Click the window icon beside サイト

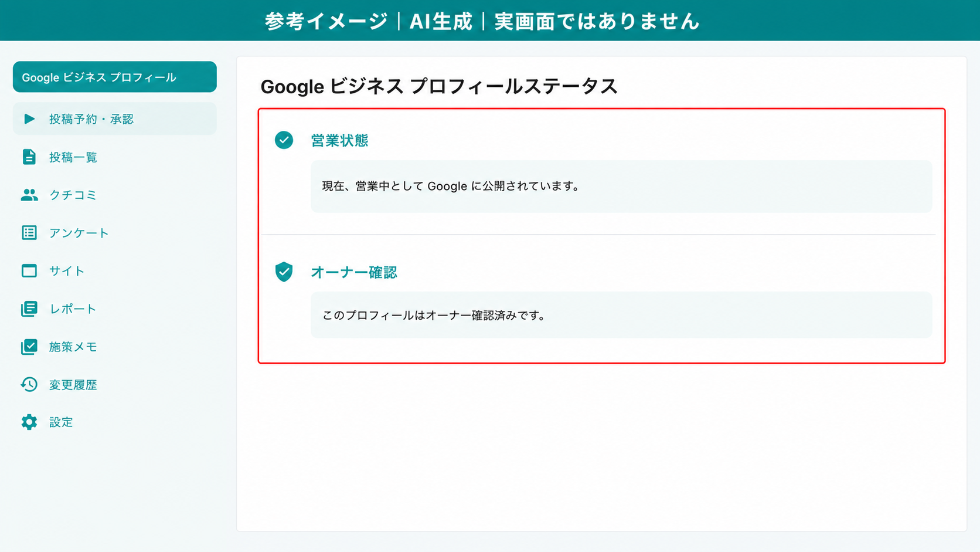point(29,270)
